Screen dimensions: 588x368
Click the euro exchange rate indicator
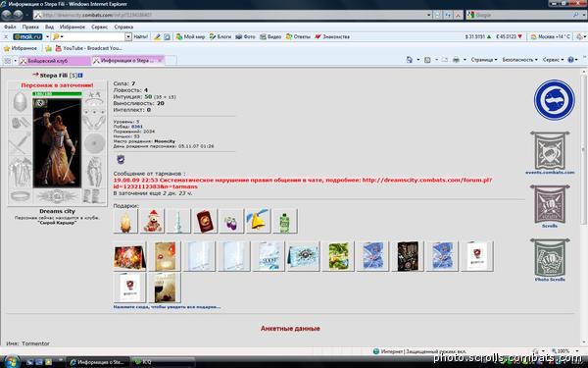[509, 37]
